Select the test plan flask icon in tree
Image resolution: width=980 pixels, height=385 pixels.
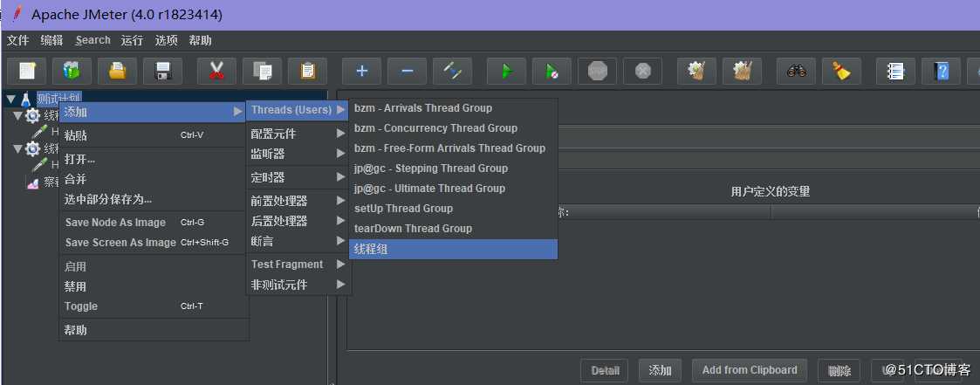click(25, 100)
